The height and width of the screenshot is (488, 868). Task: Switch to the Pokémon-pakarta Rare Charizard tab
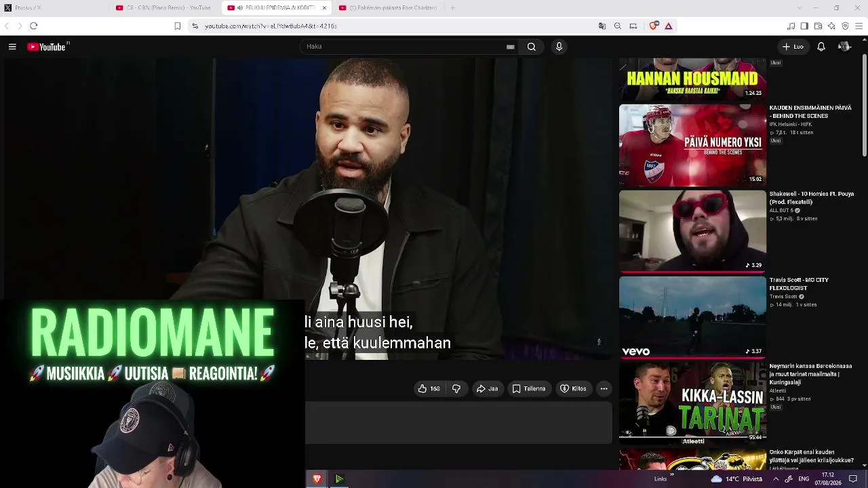click(x=388, y=8)
